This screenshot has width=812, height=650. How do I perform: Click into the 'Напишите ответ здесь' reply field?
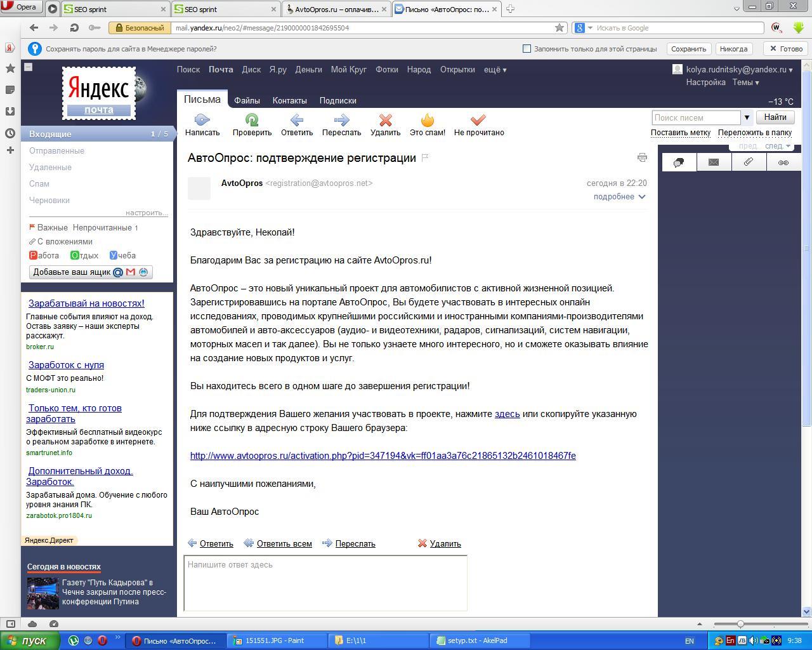coord(325,583)
